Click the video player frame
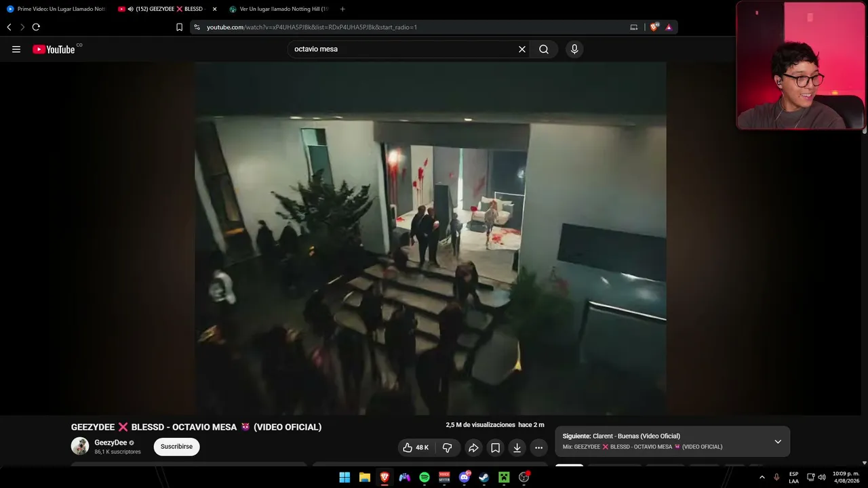The height and width of the screenshot is (488, 868). (x=431, y=238)
